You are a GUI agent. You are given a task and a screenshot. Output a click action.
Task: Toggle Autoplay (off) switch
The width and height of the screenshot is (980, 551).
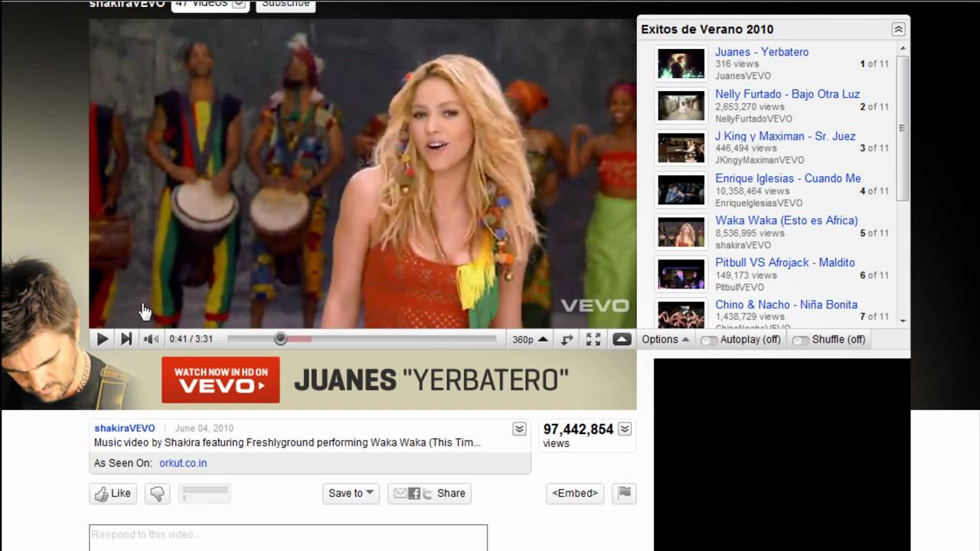741,339
